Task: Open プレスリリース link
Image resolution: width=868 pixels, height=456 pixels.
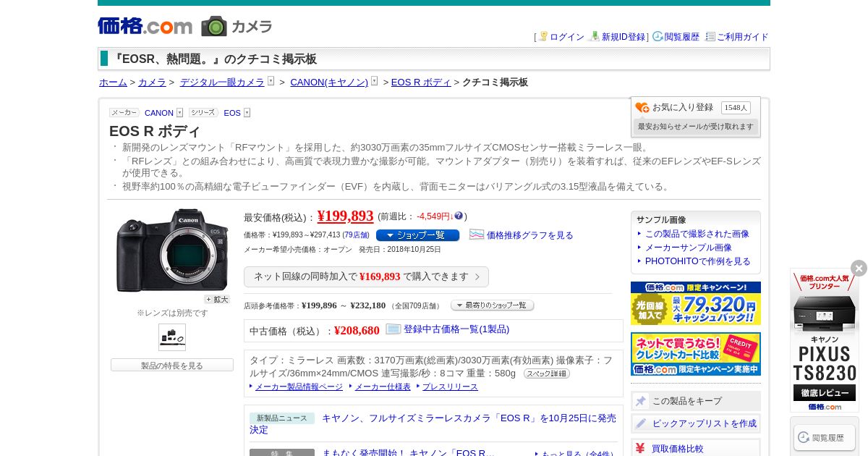Action: pyautogui.click(x=450, y=387)
